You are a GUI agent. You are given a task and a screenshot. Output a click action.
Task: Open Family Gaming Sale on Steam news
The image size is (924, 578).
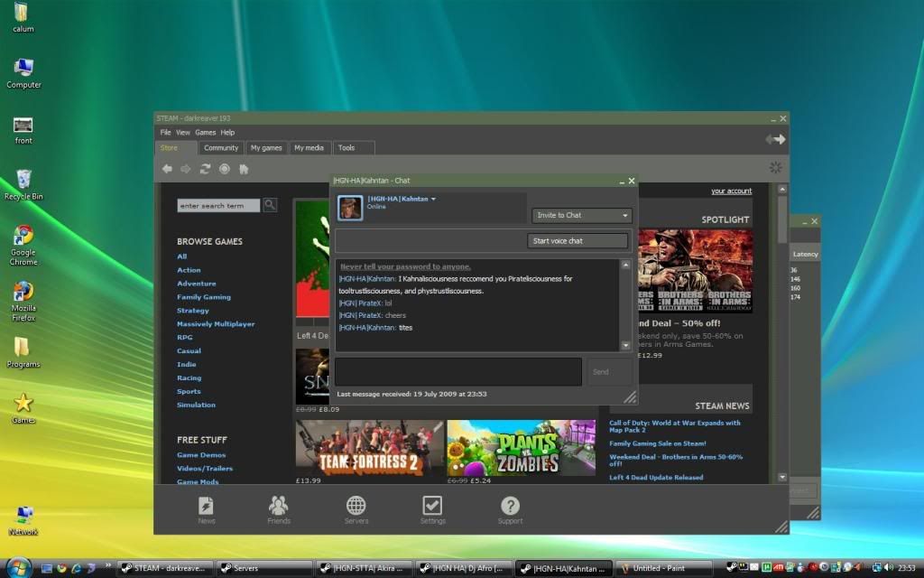click(x=657, y=443)
